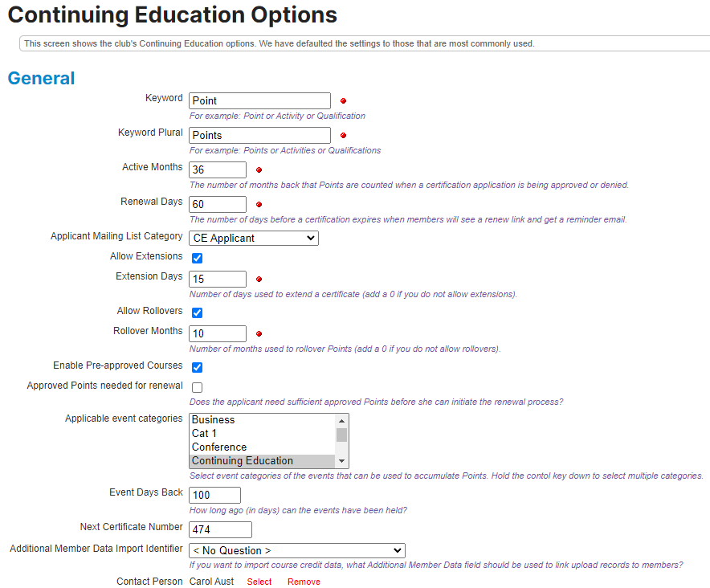Click the Next Certificate Number field
Screen dimensions: 710x588
219,529
